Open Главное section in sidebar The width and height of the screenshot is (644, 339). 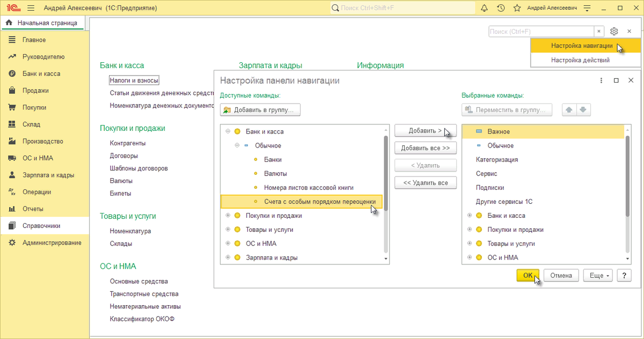pyautogui.click(x=45, y=40)
